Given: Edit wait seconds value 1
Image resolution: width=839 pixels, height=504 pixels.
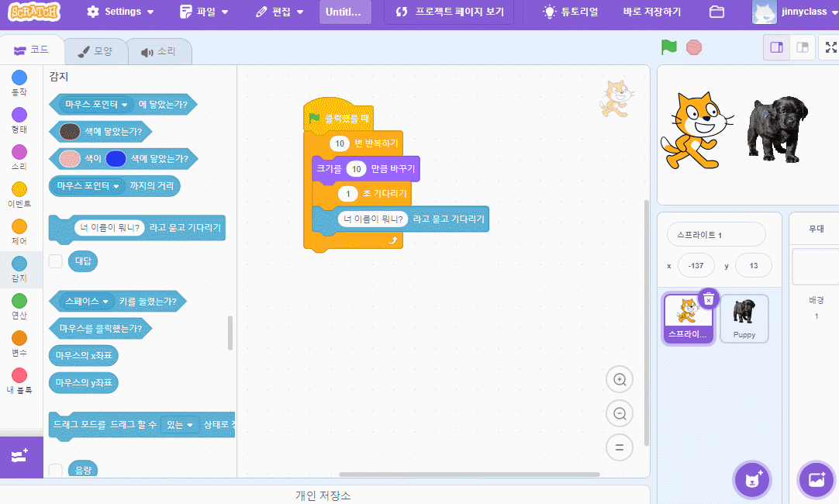Looking at the screenshot, I should pos(348,194).
